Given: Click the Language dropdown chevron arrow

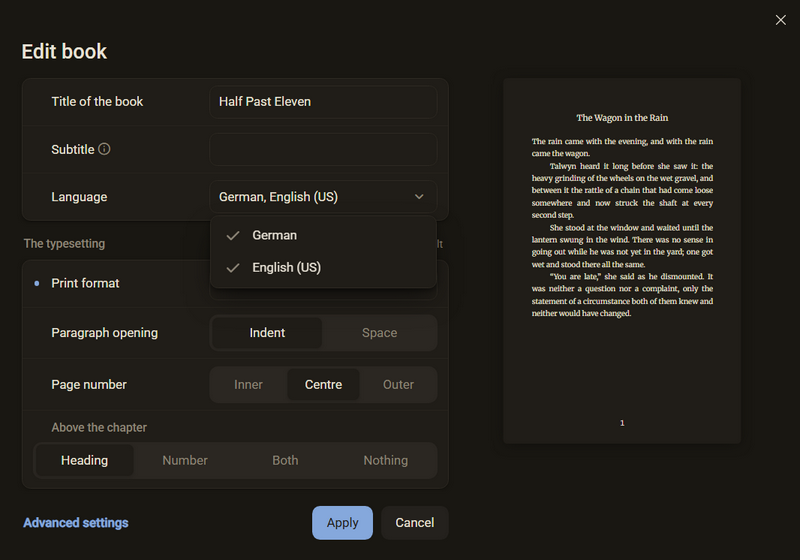Looking at the screenshot, I should tap(419, 197).
